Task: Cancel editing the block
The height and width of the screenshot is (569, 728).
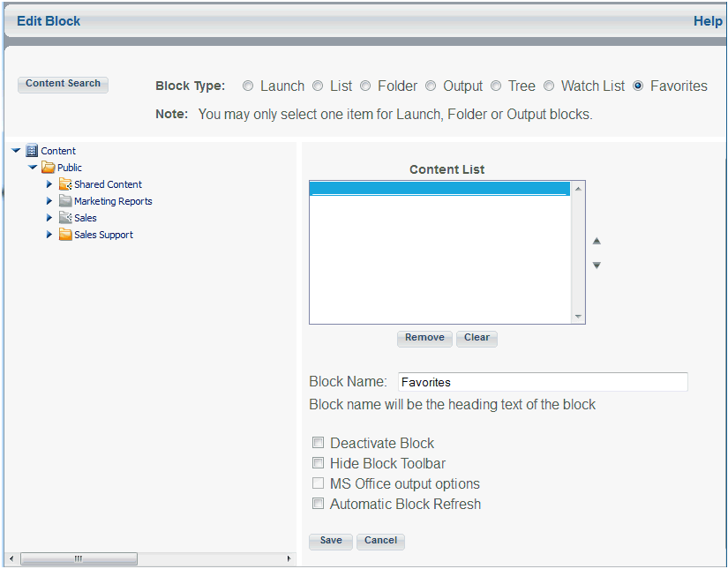Action: pos(380,541)
